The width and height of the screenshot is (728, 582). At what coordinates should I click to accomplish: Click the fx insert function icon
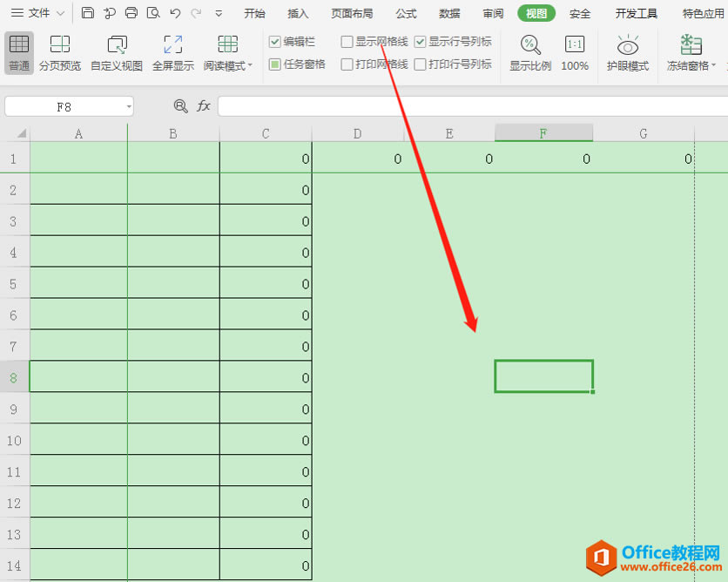[x=204, y=106]
